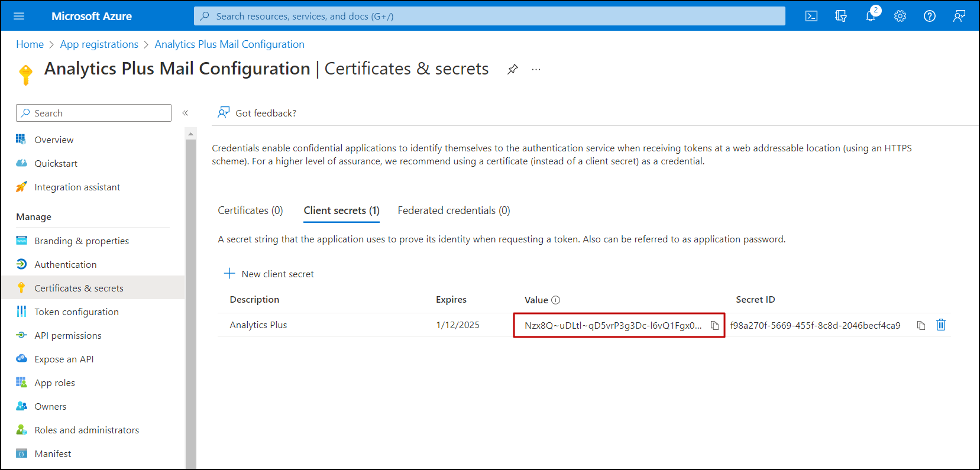Click the global search resources box
The width and height of the screenshot is (980, 470).
pyautogui.click(x=489, y=16)
